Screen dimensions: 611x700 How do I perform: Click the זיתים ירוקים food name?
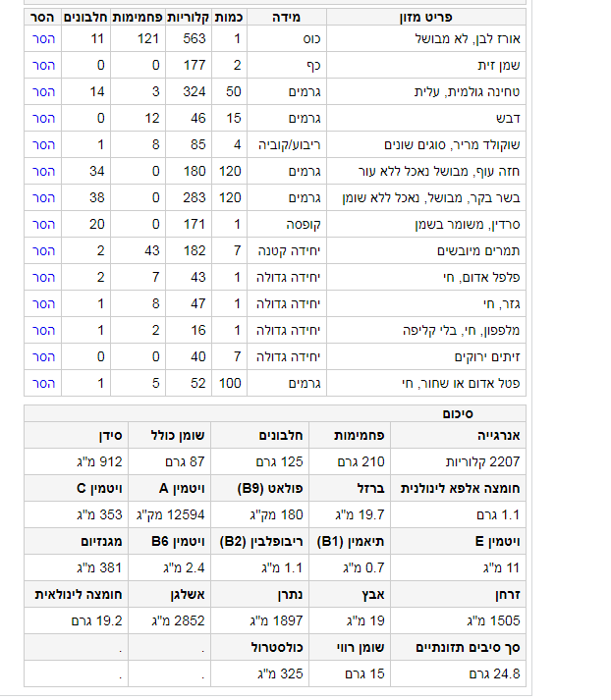[x=487, y=356]
